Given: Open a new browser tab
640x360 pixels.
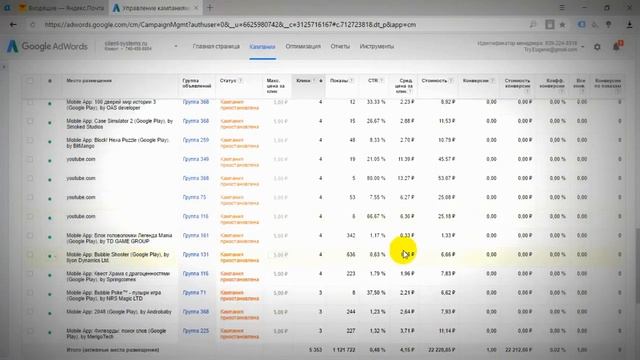Looking at the screenshot, I should pyautogui.click(x=210, y=7).
